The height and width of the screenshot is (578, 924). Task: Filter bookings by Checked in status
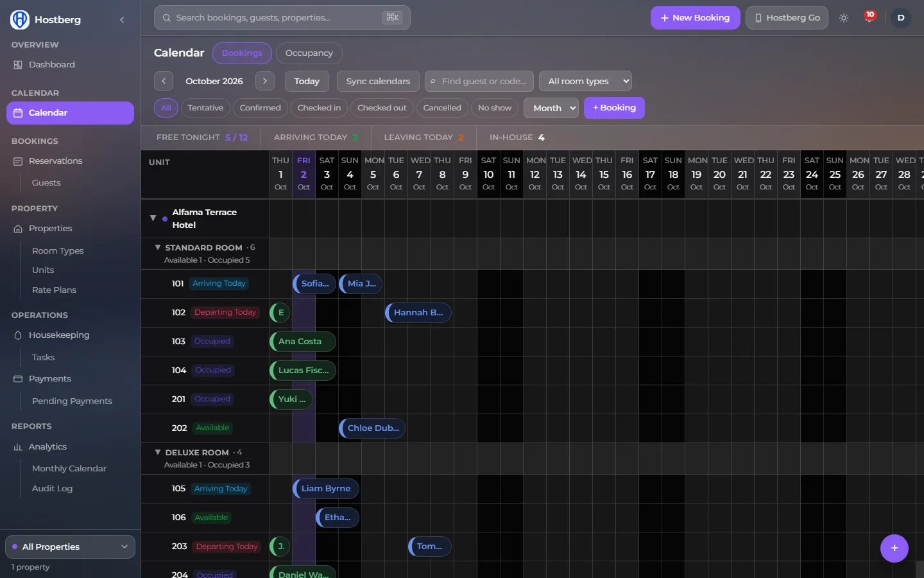coord(319,108)
